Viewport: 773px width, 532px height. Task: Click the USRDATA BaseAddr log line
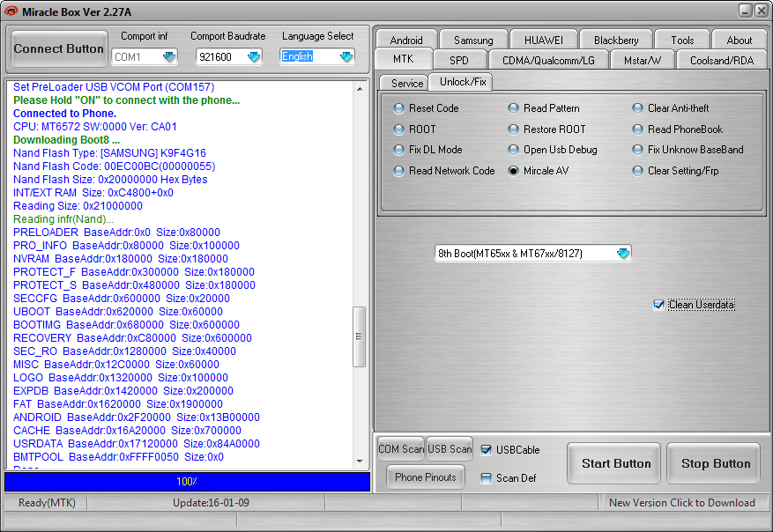(x=136, y=443)
